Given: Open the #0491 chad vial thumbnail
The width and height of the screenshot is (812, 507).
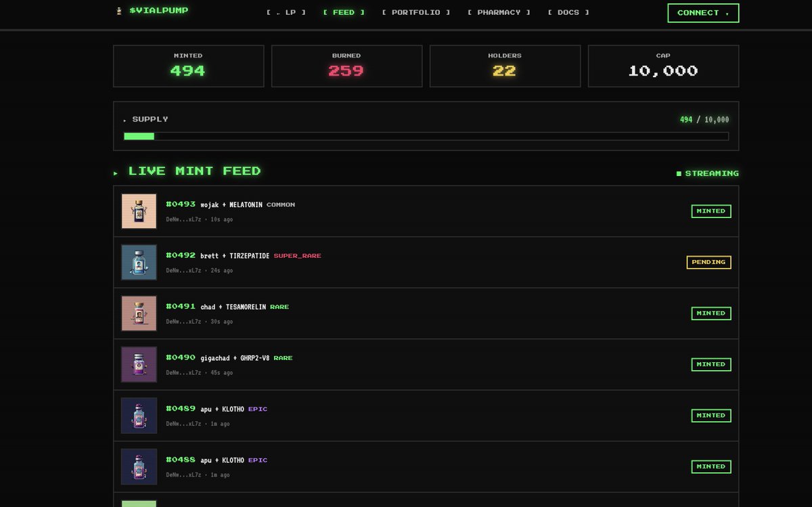Looking at the screenshot, I should (139, 313).
